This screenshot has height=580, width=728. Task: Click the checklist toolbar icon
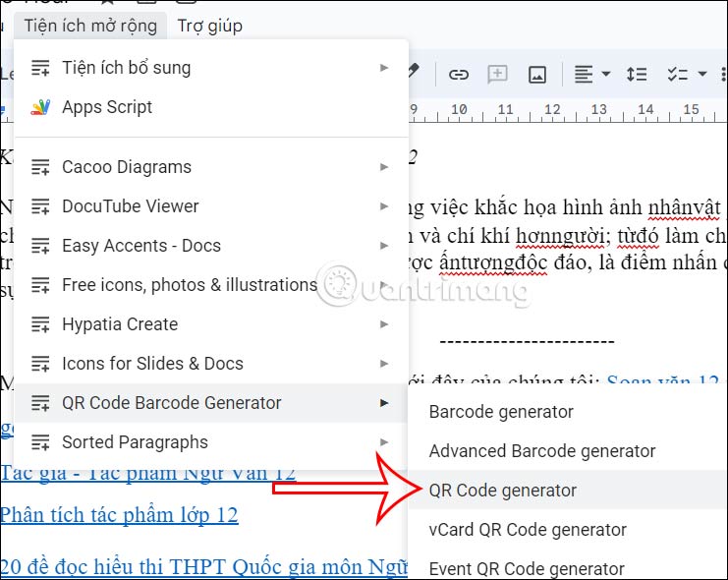pos(678,75)
